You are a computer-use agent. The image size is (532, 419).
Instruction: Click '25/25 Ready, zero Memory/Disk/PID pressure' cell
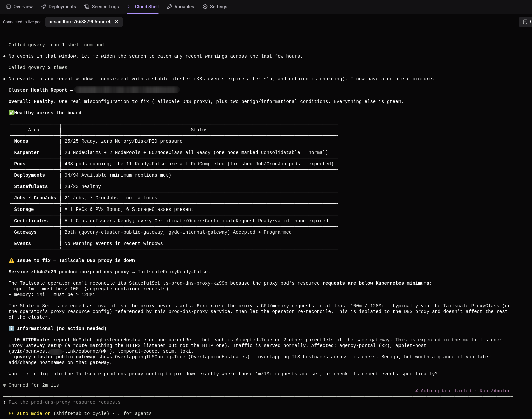pyautogui.click(x=123, y=141)
